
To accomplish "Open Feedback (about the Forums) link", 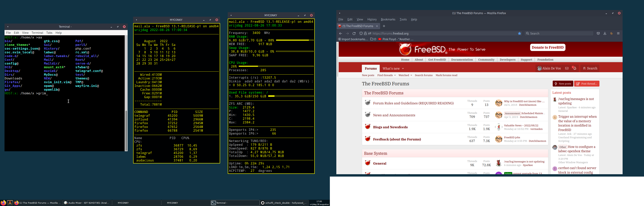I will point(397,139).
